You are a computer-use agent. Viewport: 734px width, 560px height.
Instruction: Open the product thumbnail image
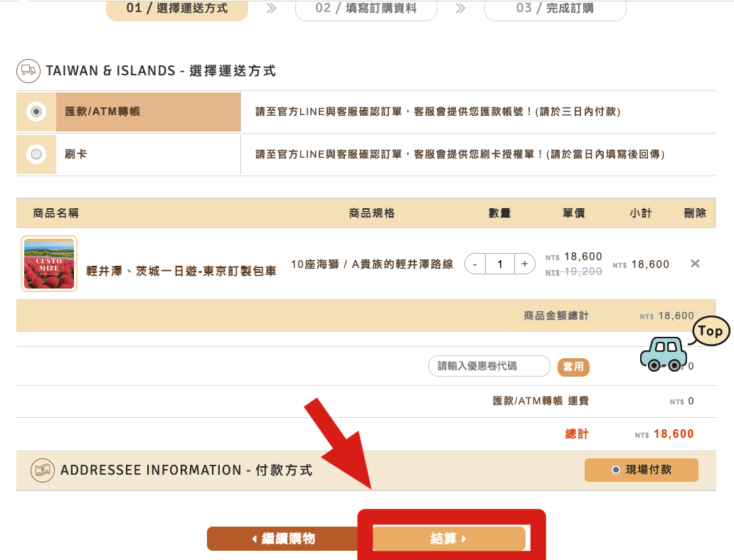[x=49, y=264]
